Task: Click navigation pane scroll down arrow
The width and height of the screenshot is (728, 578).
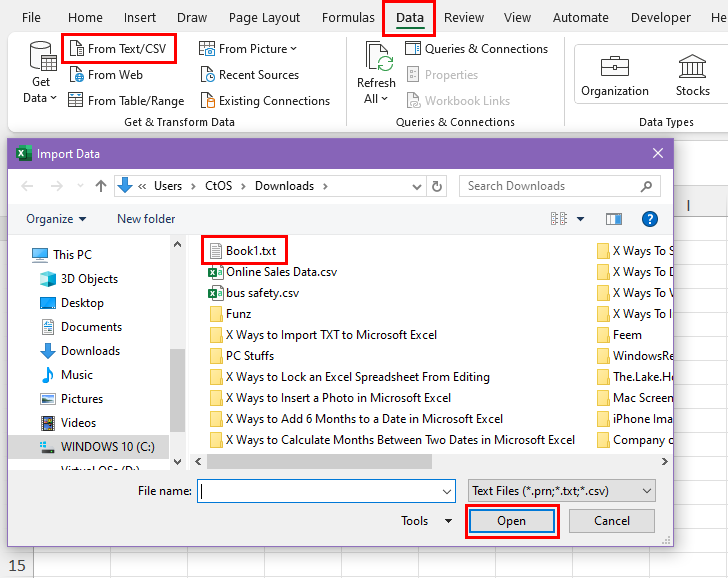Action: tap(177, 461)
